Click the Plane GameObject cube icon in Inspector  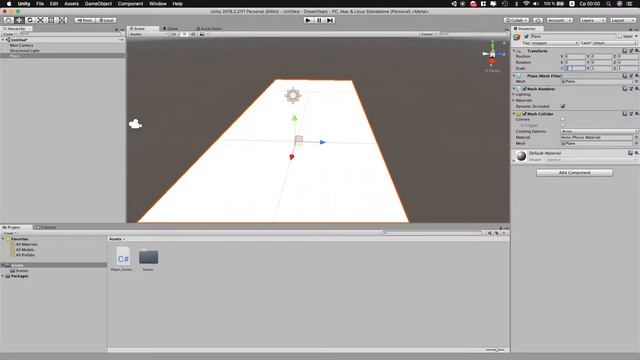[517, 37]
